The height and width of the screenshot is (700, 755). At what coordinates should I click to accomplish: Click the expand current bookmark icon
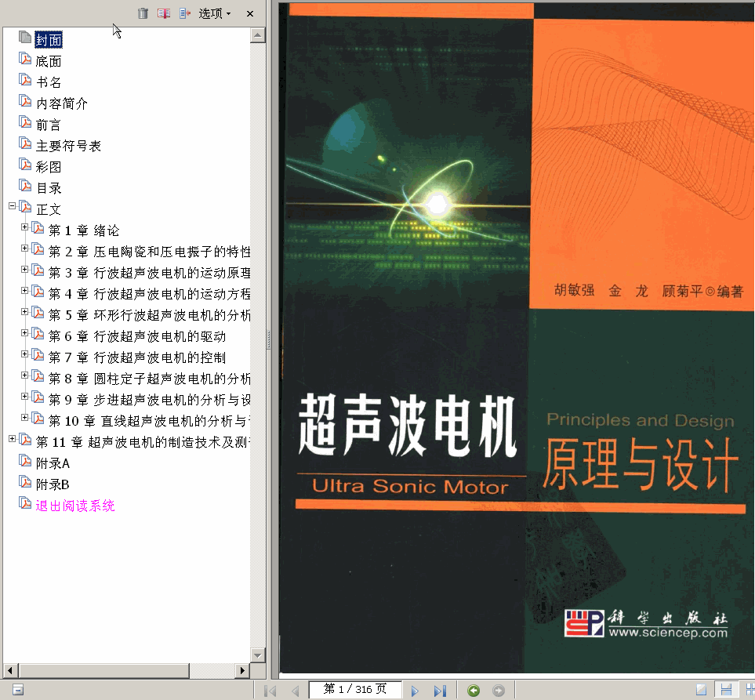coord(185,13)
